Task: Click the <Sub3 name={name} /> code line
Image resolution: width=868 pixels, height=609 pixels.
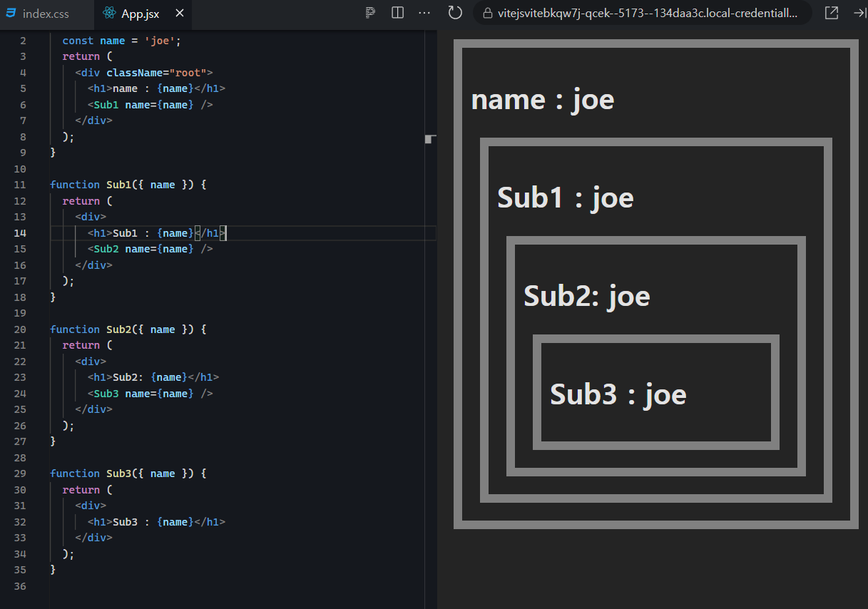Action: pos(150,393)
